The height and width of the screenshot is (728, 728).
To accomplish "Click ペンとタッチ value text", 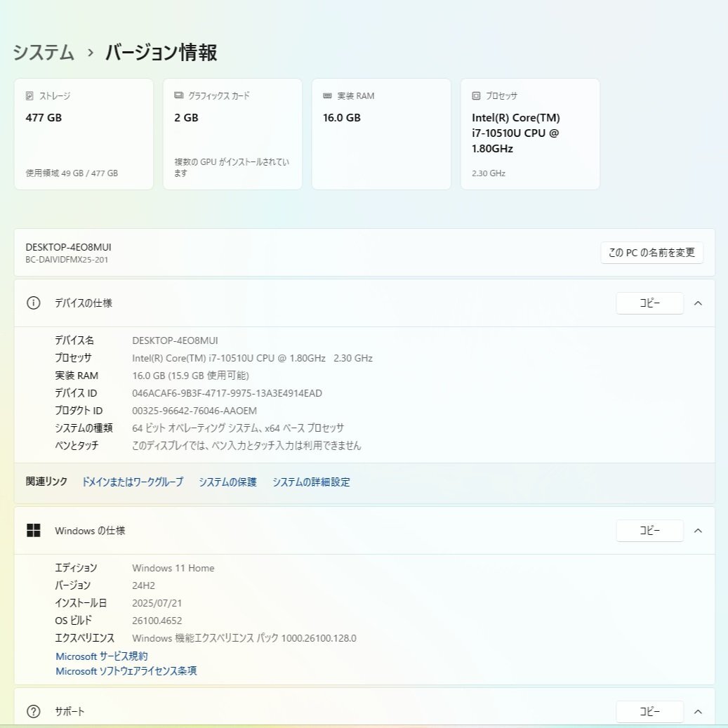I will coord(246,445).
